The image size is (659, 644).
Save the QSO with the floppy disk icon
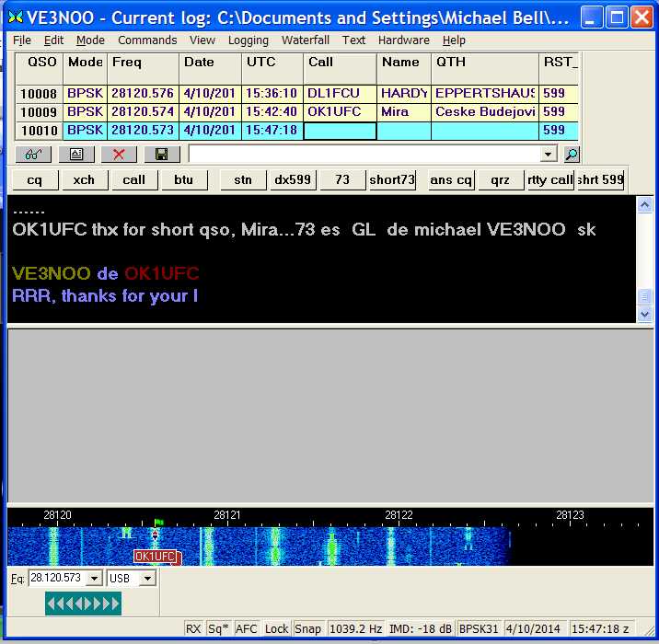(161, 155)
